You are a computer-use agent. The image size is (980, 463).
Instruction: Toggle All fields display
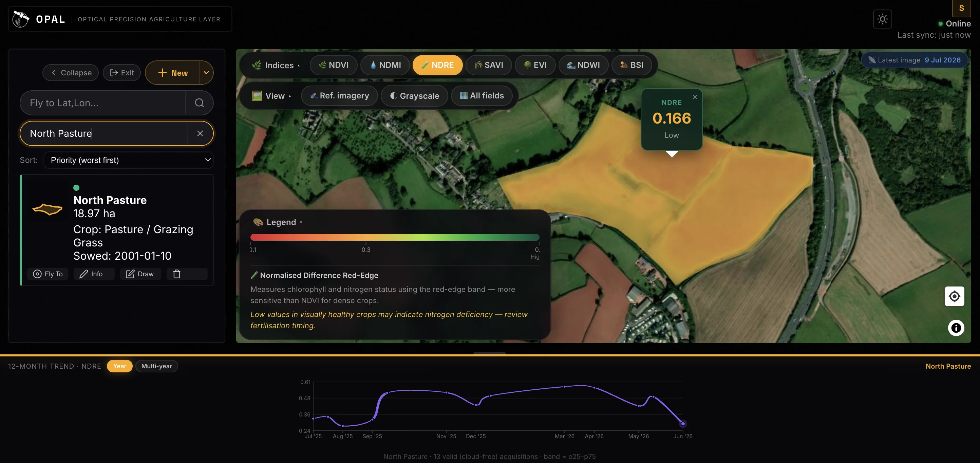click(482, 96)
